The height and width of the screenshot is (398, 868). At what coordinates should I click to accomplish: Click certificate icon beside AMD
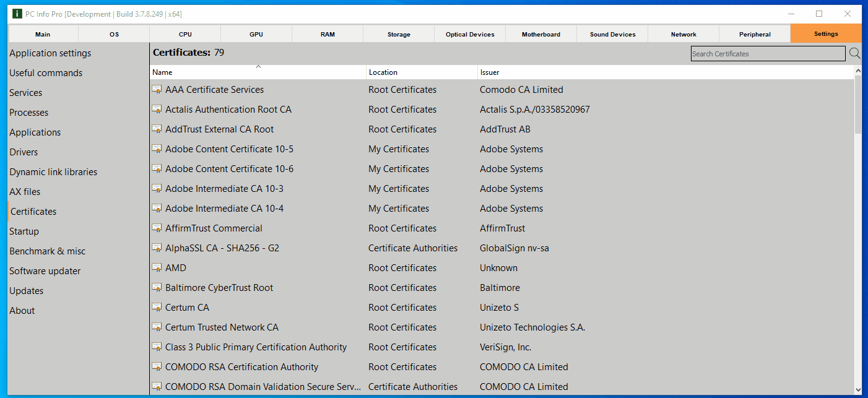coord(157,268)
